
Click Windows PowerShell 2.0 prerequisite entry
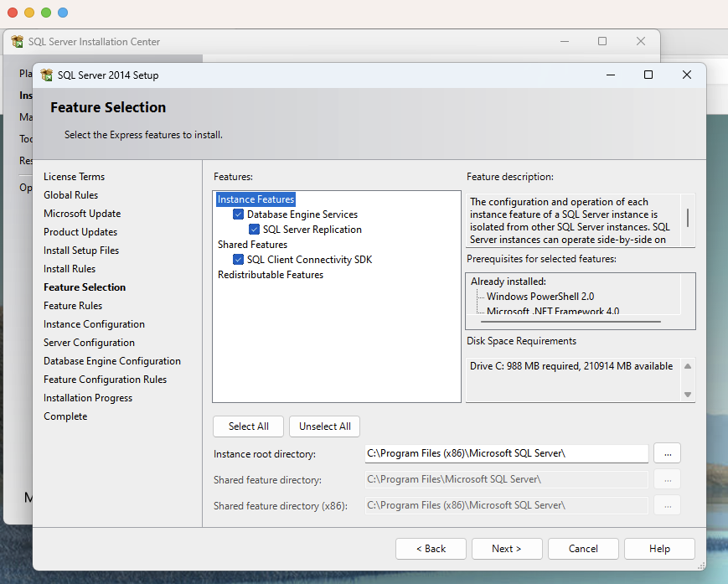click(540, 296)
